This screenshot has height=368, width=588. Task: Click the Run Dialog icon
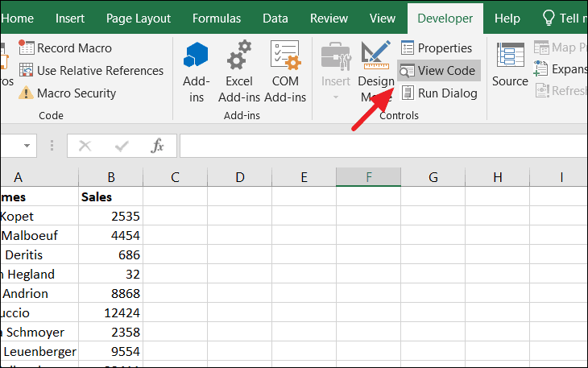tap(408, 93)
